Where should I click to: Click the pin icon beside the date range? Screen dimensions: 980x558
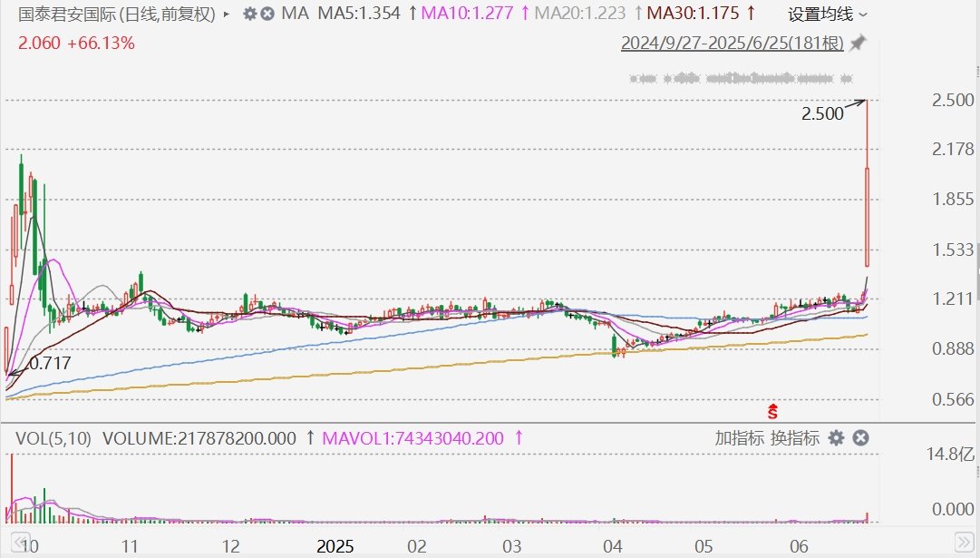click(859, 43)
